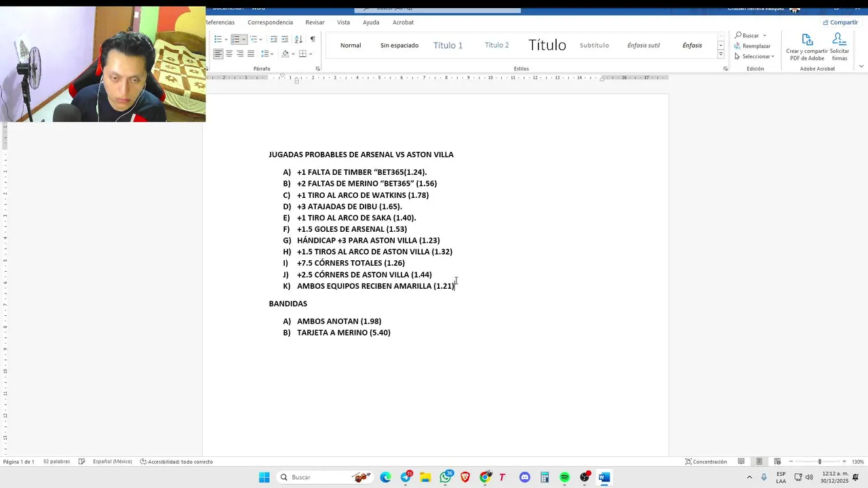The width and height of the screenshot is (868, 488).
Task: Click Solicitar firmas button
Action: (840, 47)
